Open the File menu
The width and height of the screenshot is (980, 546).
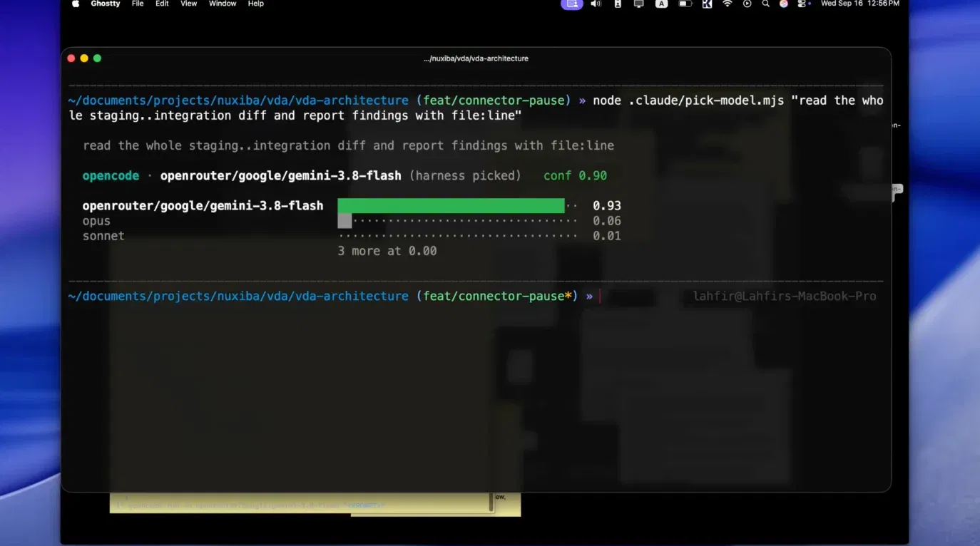138,4
